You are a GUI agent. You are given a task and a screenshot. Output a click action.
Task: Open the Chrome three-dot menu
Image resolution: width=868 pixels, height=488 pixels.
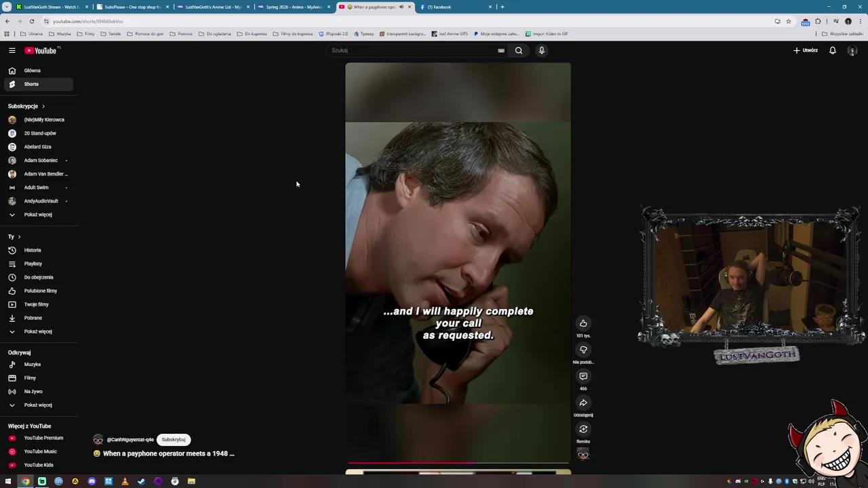(860, 21)
